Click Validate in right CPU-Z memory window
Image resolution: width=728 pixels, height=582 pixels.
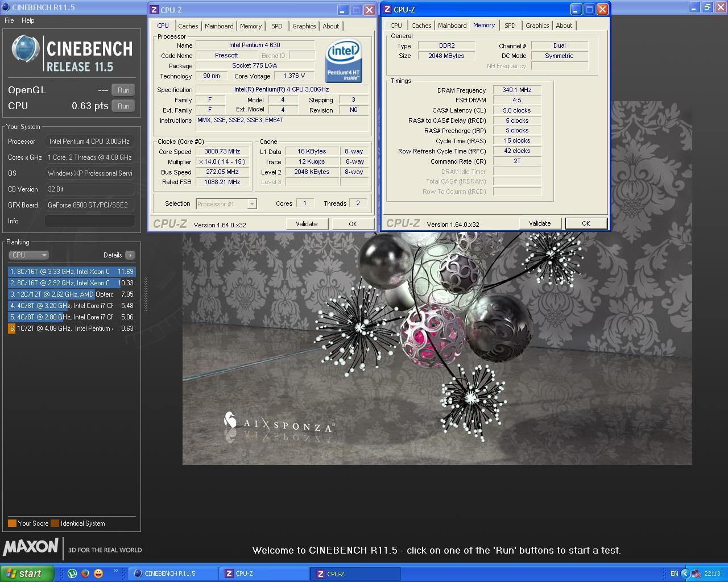click(540, 223)
